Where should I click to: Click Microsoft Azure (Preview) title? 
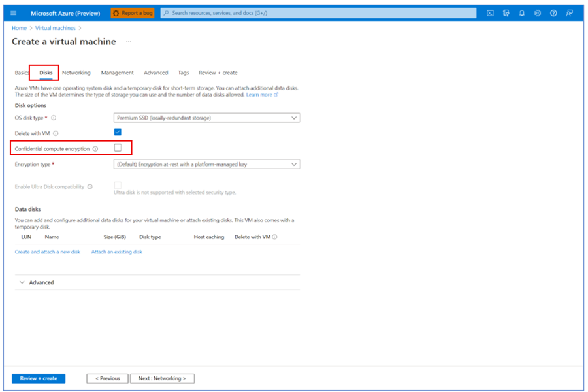click(65, 13)
